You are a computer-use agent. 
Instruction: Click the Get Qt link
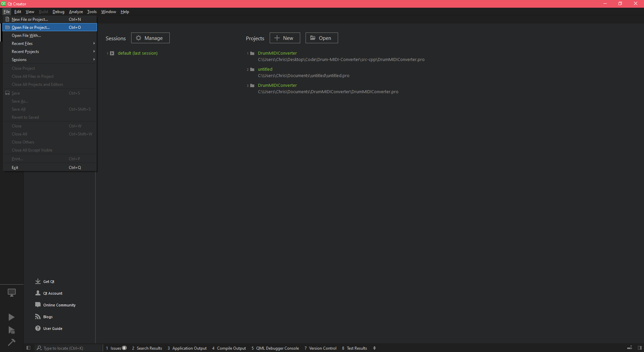pos(49,282)
